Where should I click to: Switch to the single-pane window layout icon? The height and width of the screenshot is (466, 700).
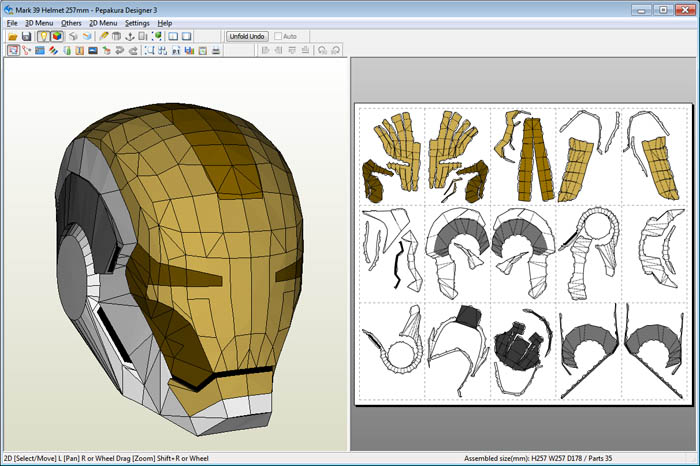(x=187, y=37)
